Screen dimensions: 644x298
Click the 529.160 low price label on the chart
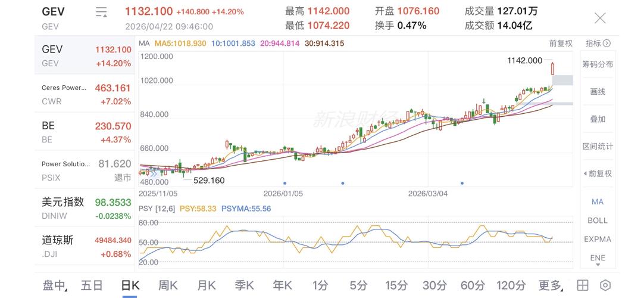point(209,181)
